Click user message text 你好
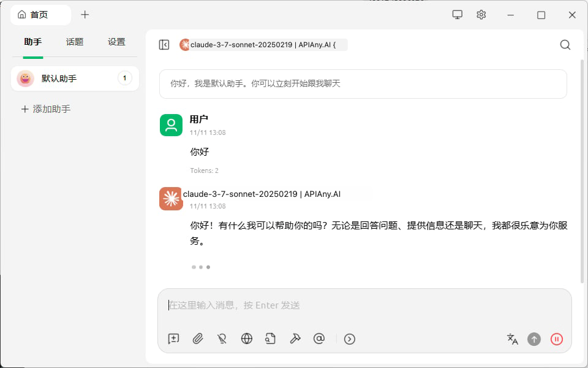 click(200, 151)
